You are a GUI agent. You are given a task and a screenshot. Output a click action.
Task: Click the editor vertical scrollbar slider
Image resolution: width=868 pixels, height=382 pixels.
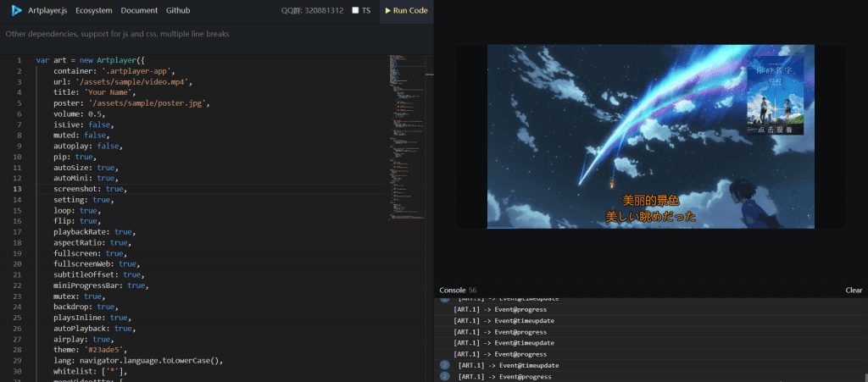click(x=429, y=74)
